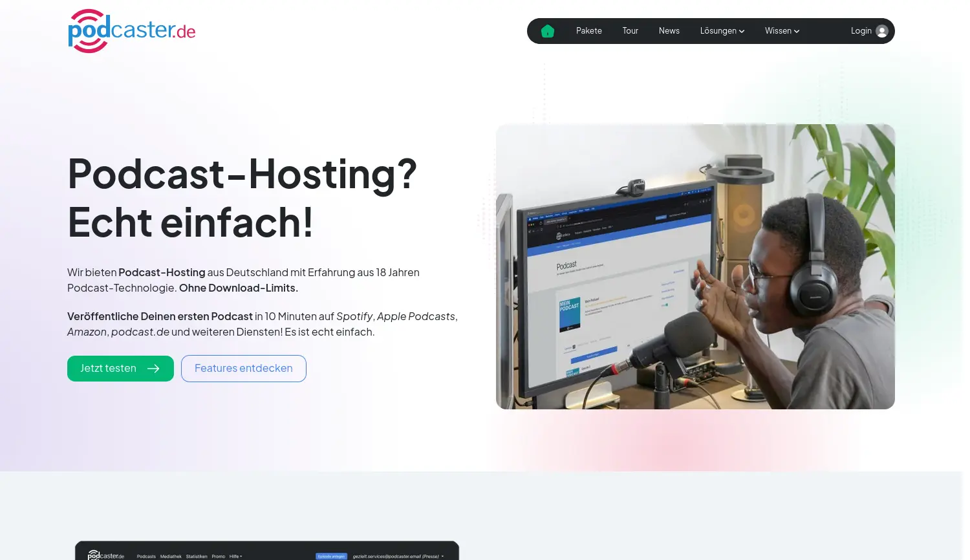Click the arrow icon inside Jetzt testen
Image resolution: width=970 pixels, height=560 pixels.
[x=153, y=369]
